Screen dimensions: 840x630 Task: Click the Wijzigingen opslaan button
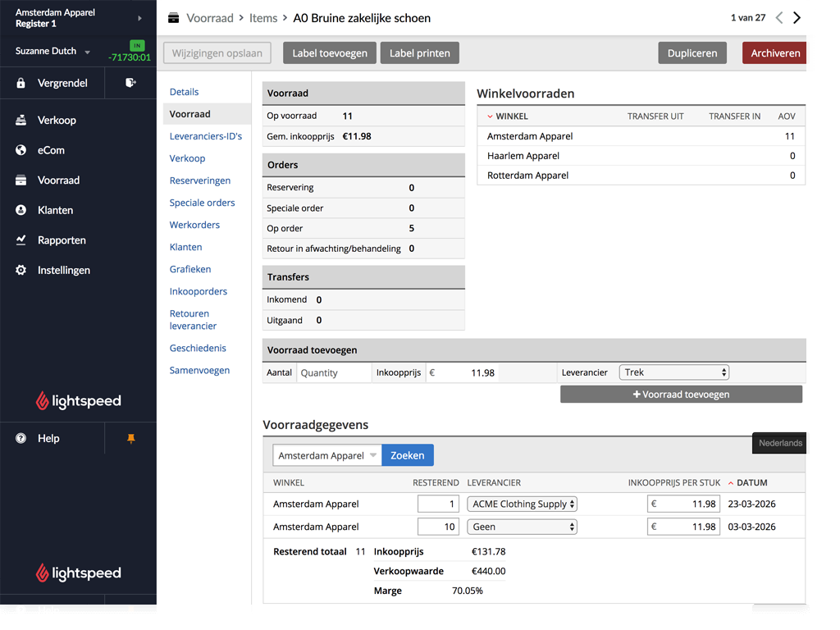pyautogui.click(x=217, y=53)
